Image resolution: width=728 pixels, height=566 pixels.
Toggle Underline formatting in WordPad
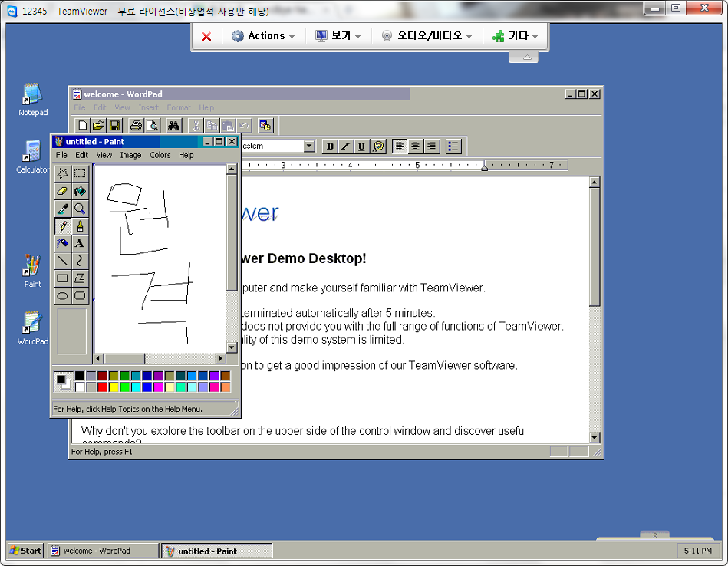pos(361,146)
